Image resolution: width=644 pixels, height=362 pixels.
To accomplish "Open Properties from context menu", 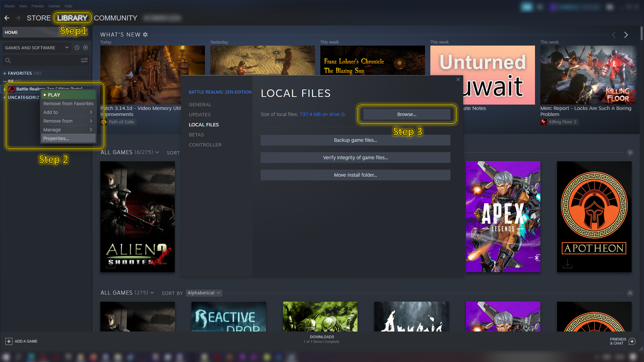I will 68,138.
